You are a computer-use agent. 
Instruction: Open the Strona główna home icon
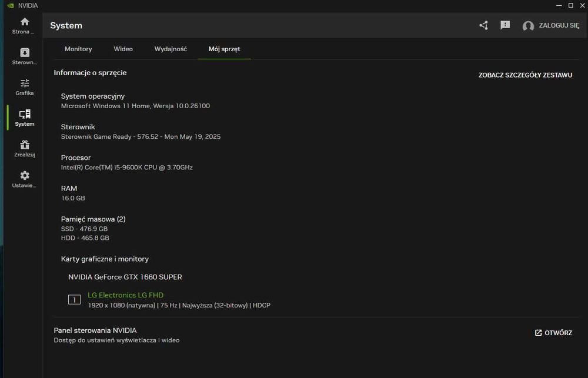click(25, 22)
